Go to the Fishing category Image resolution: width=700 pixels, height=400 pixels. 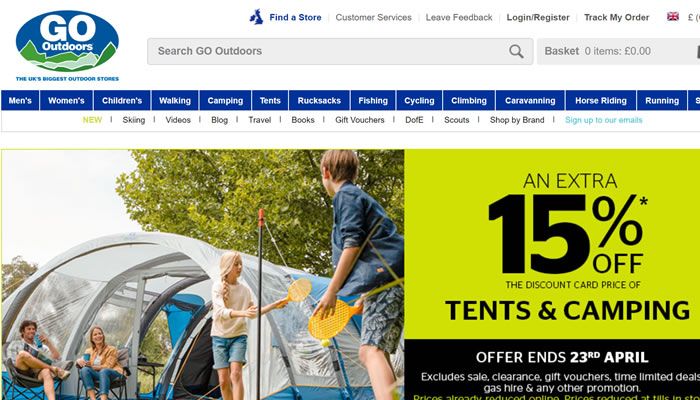[373, 100]
